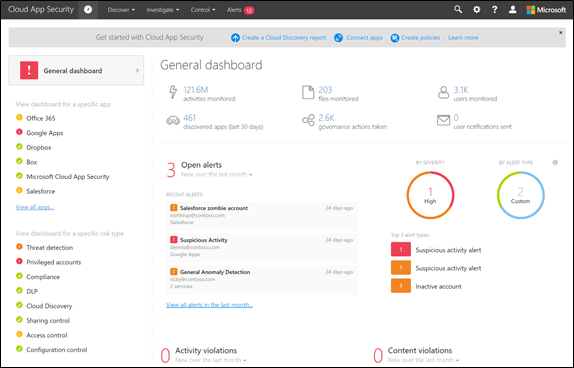574x368 pixels.
Task: Click the Inactive account orange count swatch
Action: point(400,286)
